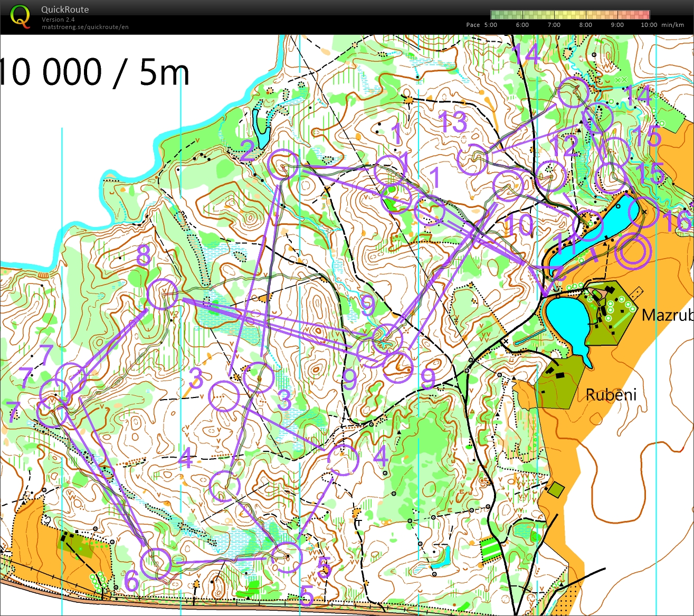Select the control 13 circle marker

click(x=472, y=159)
